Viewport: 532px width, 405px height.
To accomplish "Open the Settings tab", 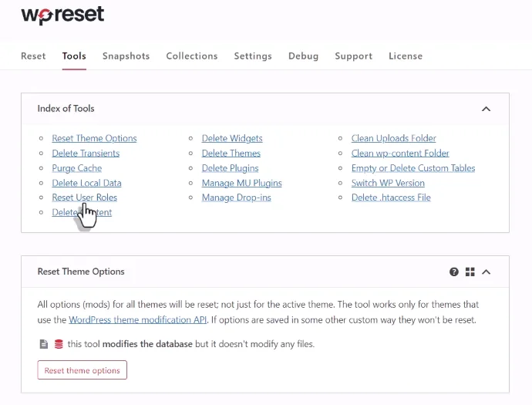I will pos(253,56).
